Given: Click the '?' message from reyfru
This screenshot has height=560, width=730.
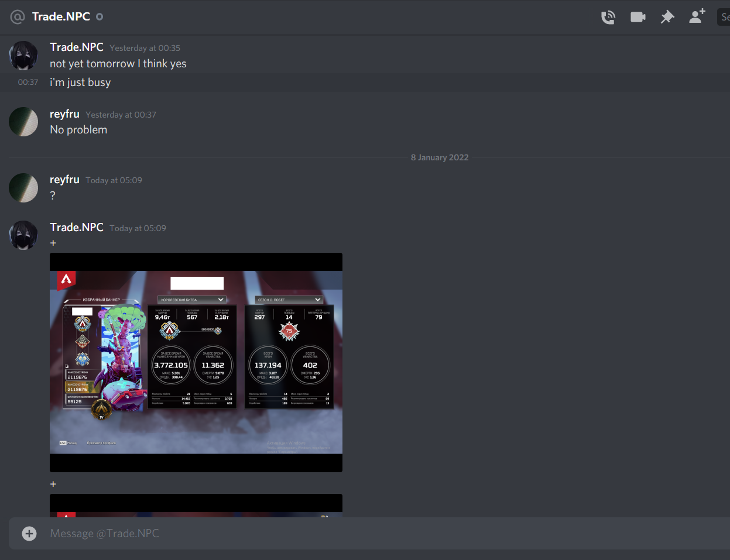Looking at the screenshot, I should click(x=53, y=195).
